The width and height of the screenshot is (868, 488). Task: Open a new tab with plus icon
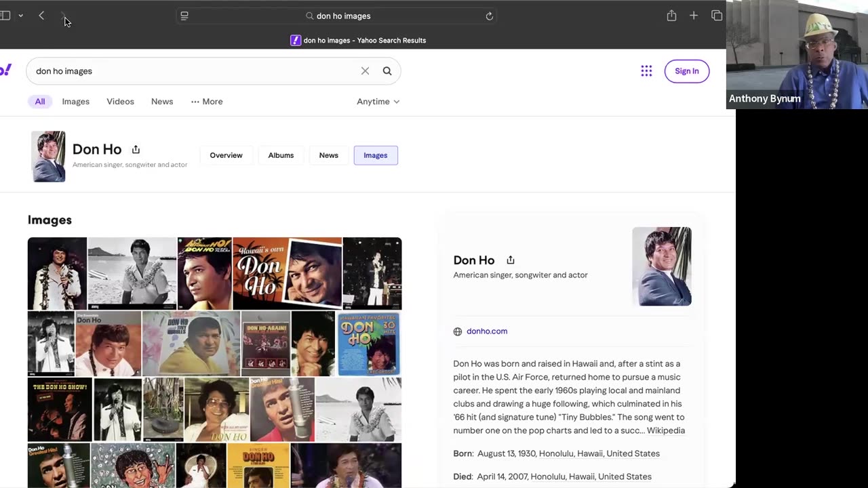pyautogui.click(x=694, y=16)
